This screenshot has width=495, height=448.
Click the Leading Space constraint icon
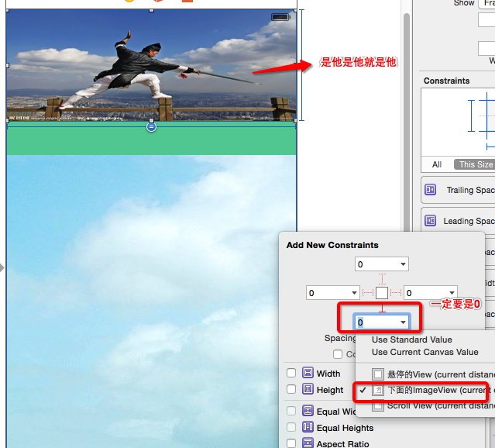tap(430, 221)
